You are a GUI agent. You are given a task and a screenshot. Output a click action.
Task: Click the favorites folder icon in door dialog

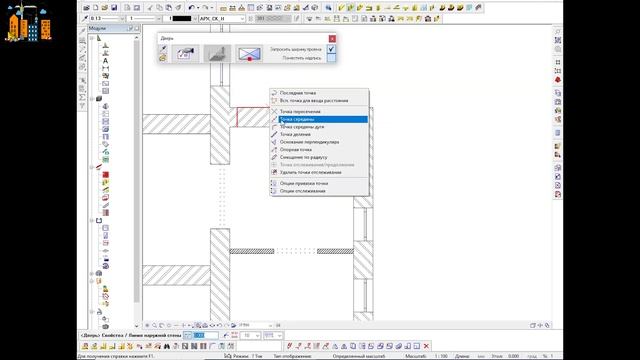click(163, 58)
